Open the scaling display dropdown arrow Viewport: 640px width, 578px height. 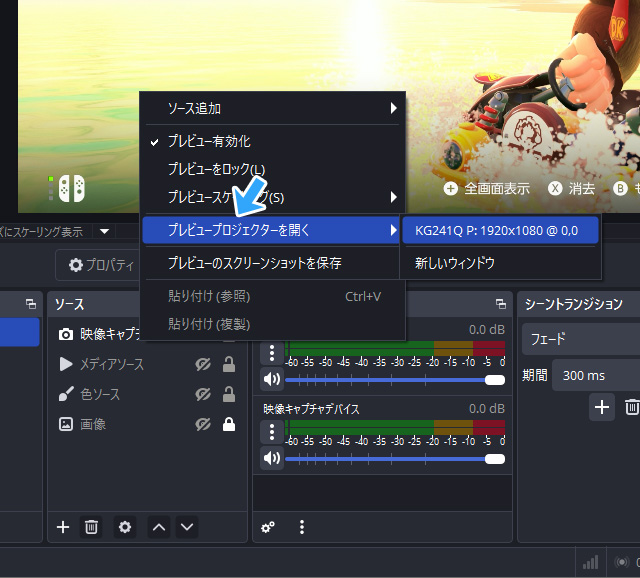[104, 231]
